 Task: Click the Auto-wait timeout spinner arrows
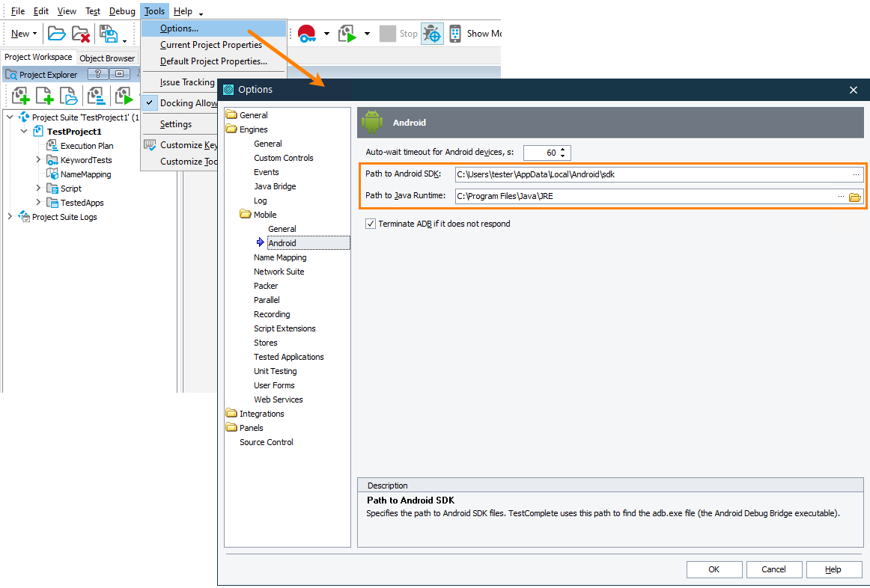pos(562,153)
